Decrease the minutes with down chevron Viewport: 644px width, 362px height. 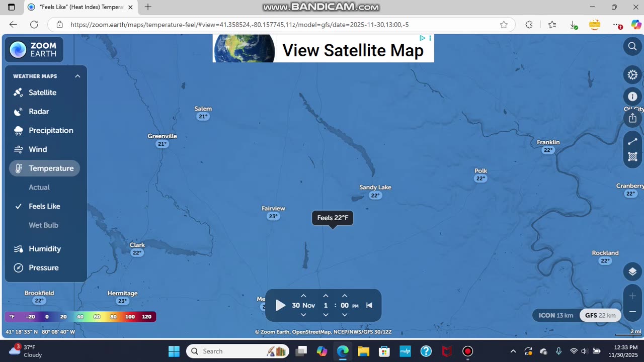[x=345, y=315]
